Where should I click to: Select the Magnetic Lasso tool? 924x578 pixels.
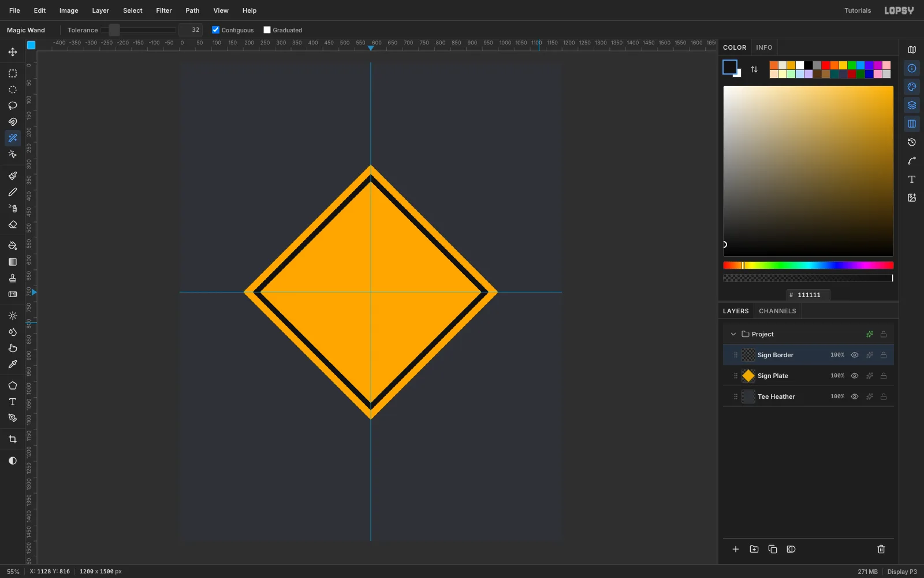coord(13,122)
